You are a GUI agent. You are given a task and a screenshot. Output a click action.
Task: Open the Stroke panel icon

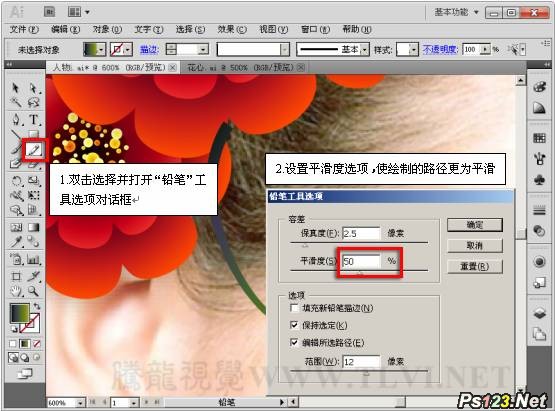(x=539, y=211)
